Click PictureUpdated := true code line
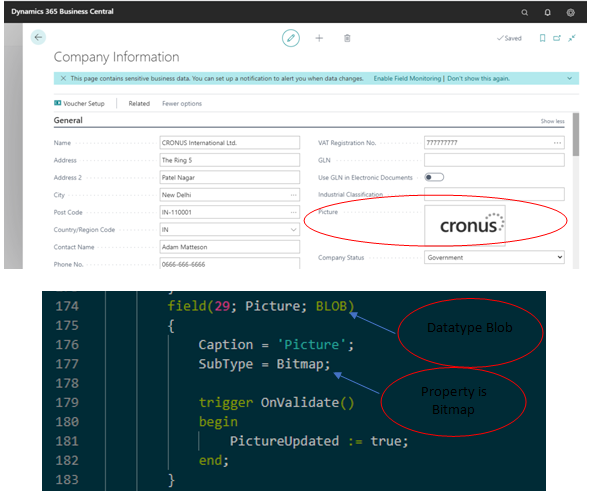This screenshot has width=589, height=494. tap(319, 441)
